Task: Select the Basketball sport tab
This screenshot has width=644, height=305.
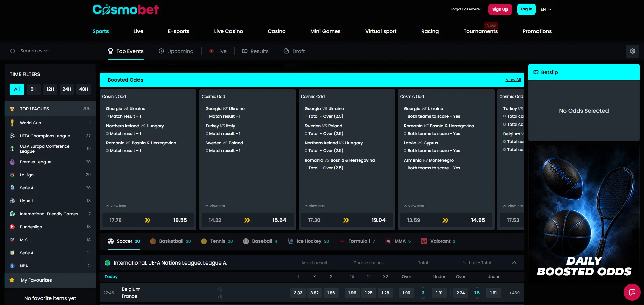Action: tap(170, 241)
